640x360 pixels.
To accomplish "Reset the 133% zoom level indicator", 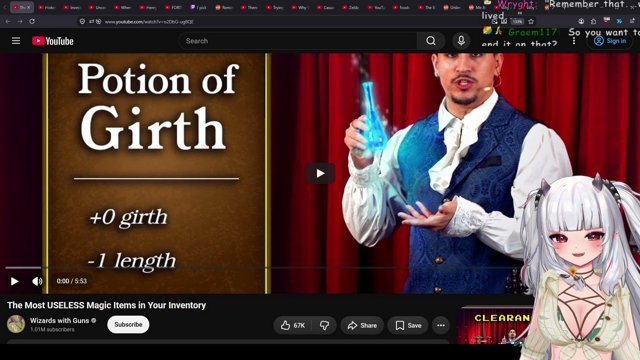I will point(518,21).
